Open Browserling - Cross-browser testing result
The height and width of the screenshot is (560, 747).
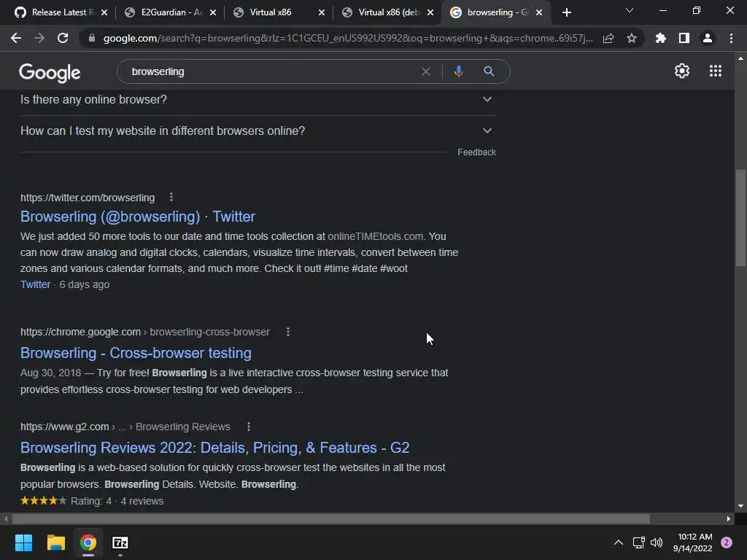(136, 353)
